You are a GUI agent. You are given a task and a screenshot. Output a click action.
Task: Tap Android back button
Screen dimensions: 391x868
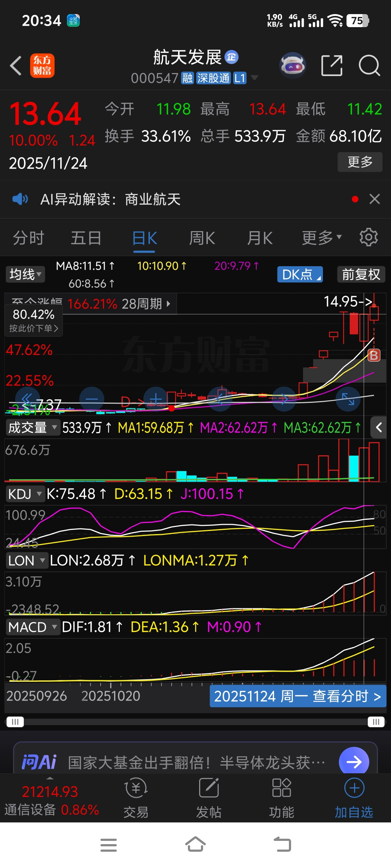pos(282,844)
